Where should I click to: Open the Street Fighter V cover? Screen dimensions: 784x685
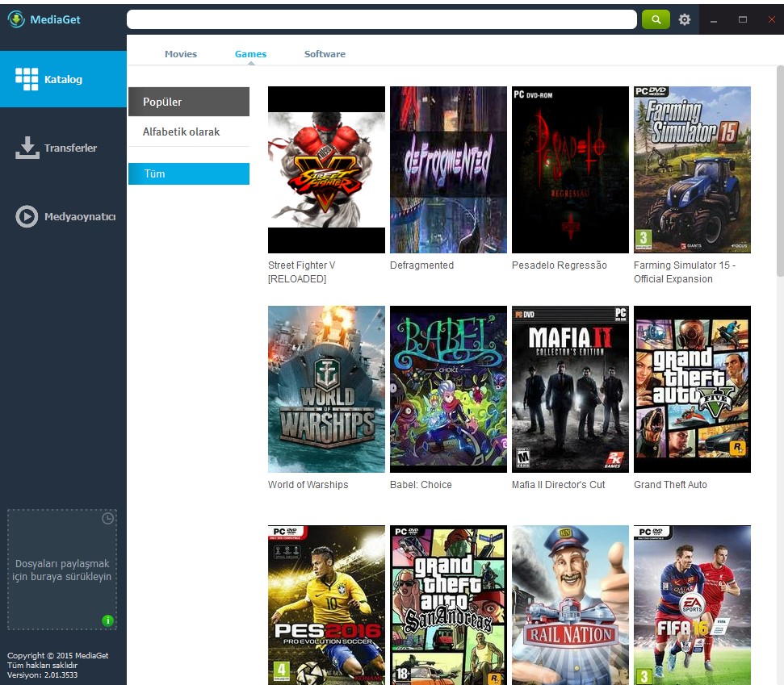coord(326,170)
